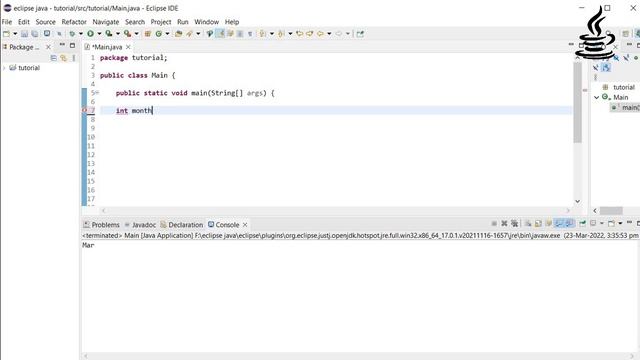Click the New Java Class icon
640x360 pixels.
159,34
